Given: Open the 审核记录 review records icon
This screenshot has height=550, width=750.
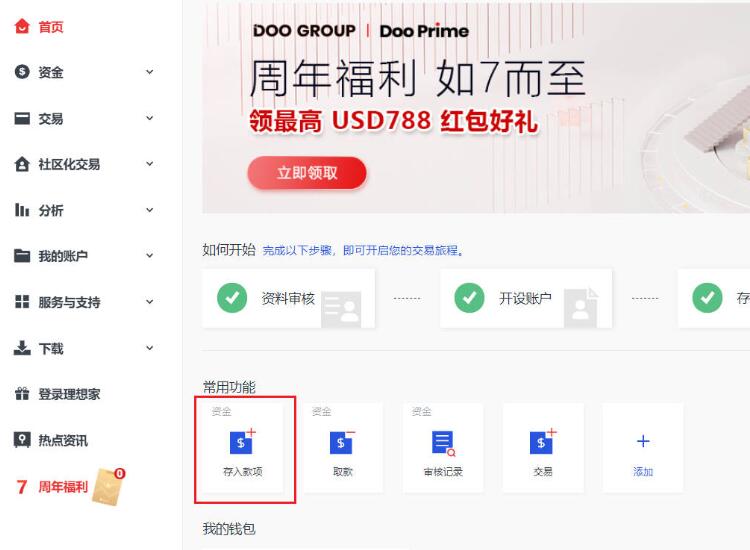Looking at the screenshot, I should coord(443,443).
